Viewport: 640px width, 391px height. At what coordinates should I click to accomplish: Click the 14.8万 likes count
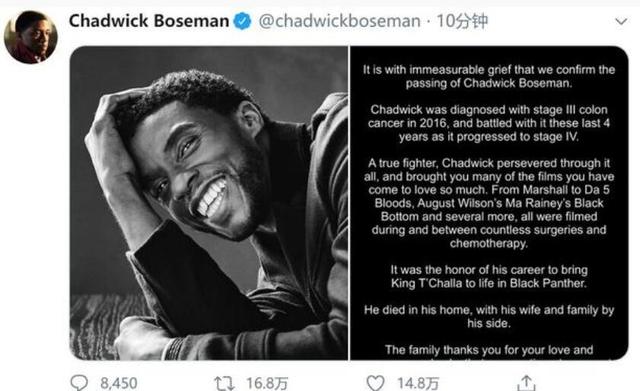click(x=418, y=383)
